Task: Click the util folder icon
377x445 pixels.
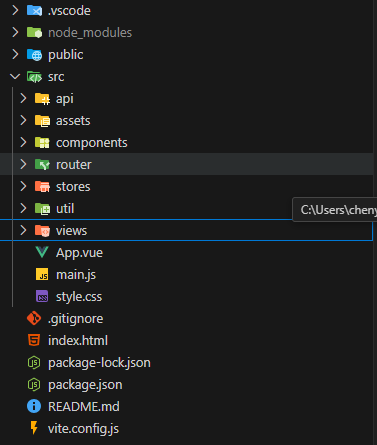Action: (42, 208)
